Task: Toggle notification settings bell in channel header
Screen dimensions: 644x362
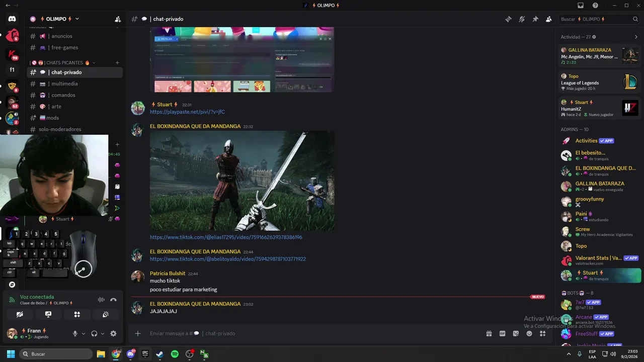Action: pos(522,19)
